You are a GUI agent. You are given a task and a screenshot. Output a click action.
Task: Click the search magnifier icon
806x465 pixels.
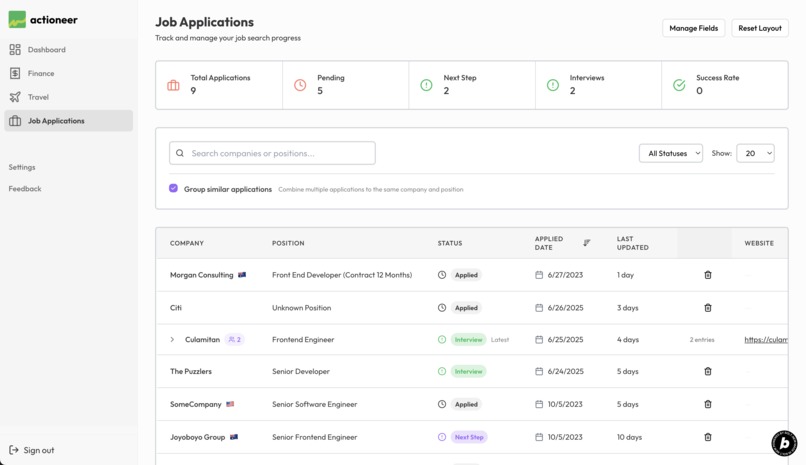pyautogui.click(x=180, y=153)
